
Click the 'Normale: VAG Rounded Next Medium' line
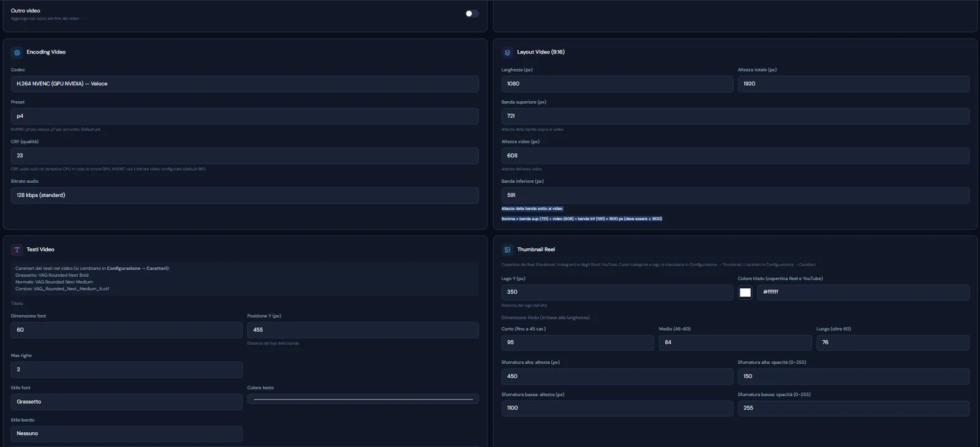click(x=54, y=282)
